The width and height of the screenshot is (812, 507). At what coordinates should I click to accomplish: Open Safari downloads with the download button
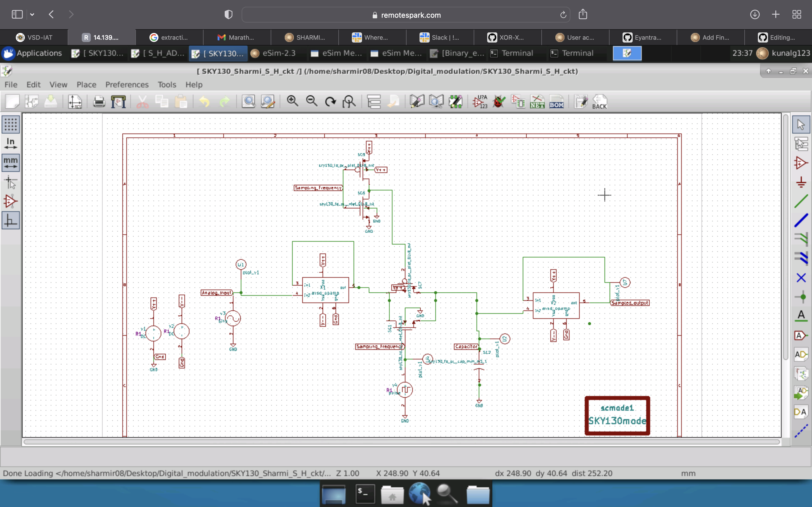(x=755, y=14)
